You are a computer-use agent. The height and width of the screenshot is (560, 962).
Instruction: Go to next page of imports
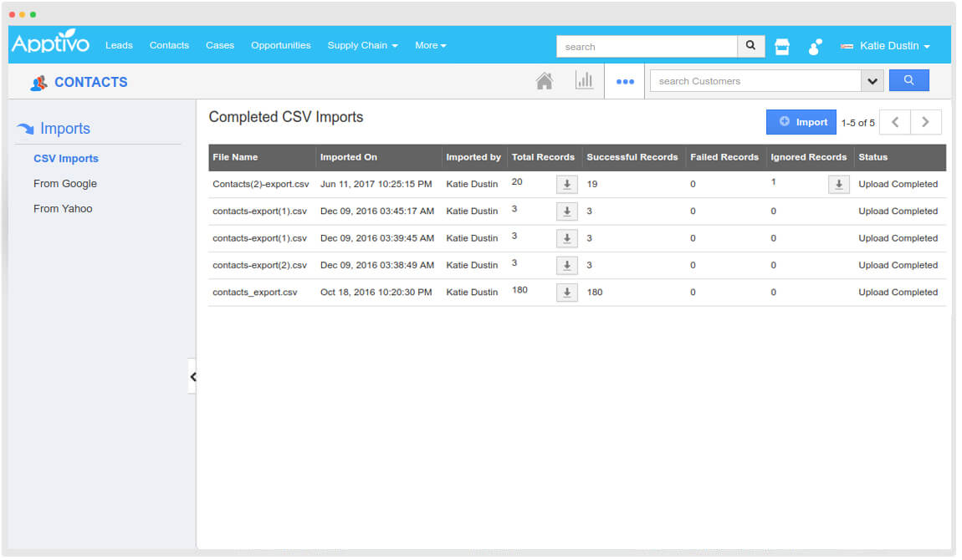pyautogui.click(x=925, y=121)
